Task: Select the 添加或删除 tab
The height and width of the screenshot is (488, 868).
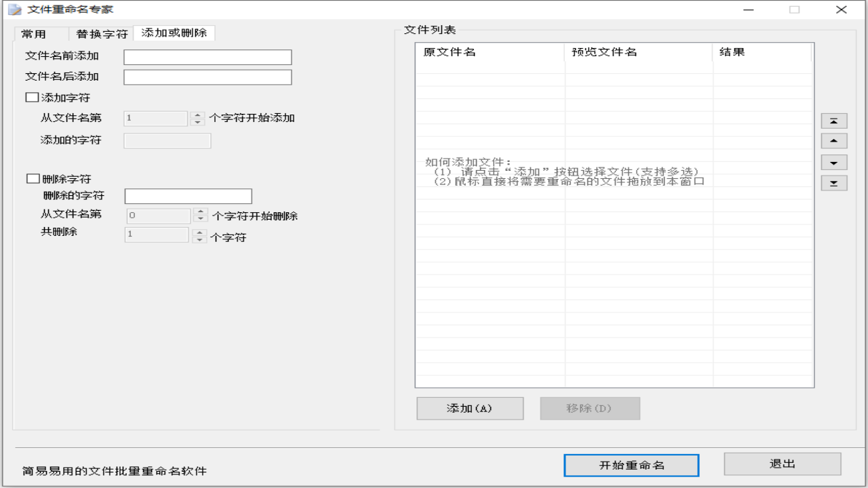Action: (x=174, y=33)
